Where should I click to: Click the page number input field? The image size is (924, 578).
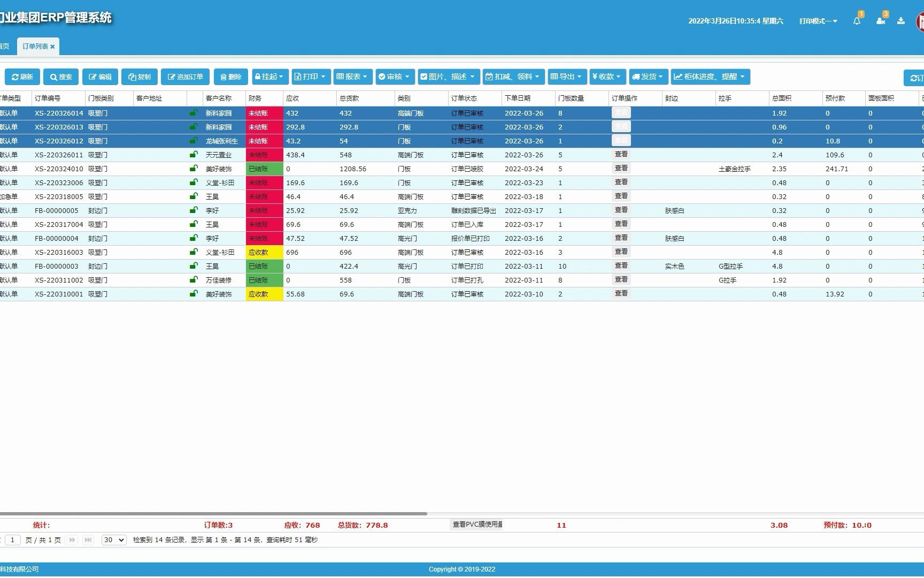(x=13, y=540)
